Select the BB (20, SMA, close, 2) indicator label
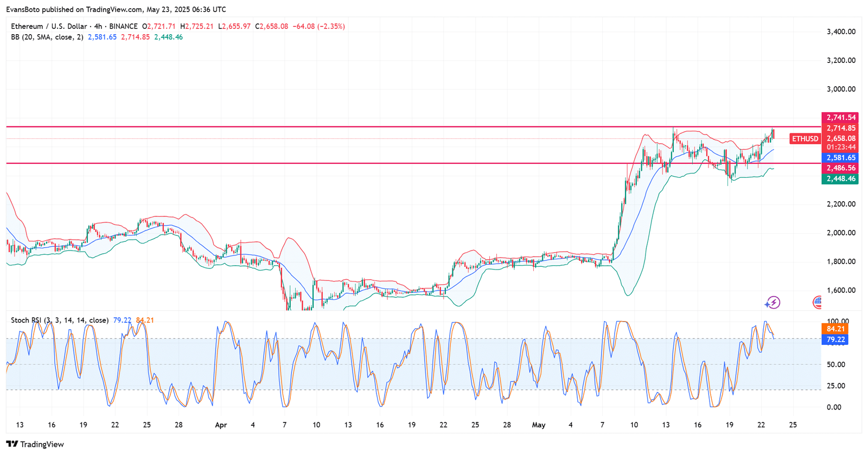Viewport: 868px width, 455px height. pyautogui.click(x=47, y=37)
